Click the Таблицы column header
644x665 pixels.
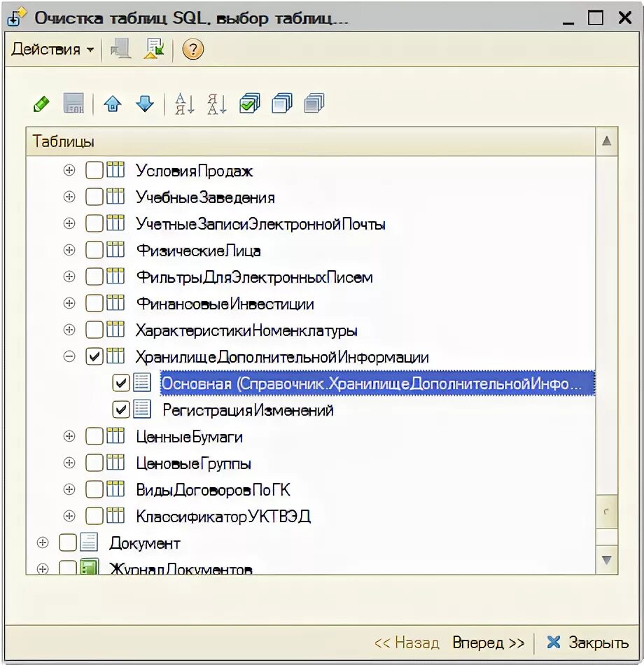pos(311,141)
